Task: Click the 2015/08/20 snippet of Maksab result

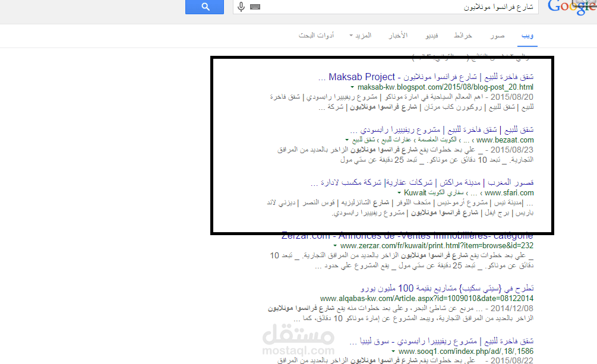Action: [402, 102]
